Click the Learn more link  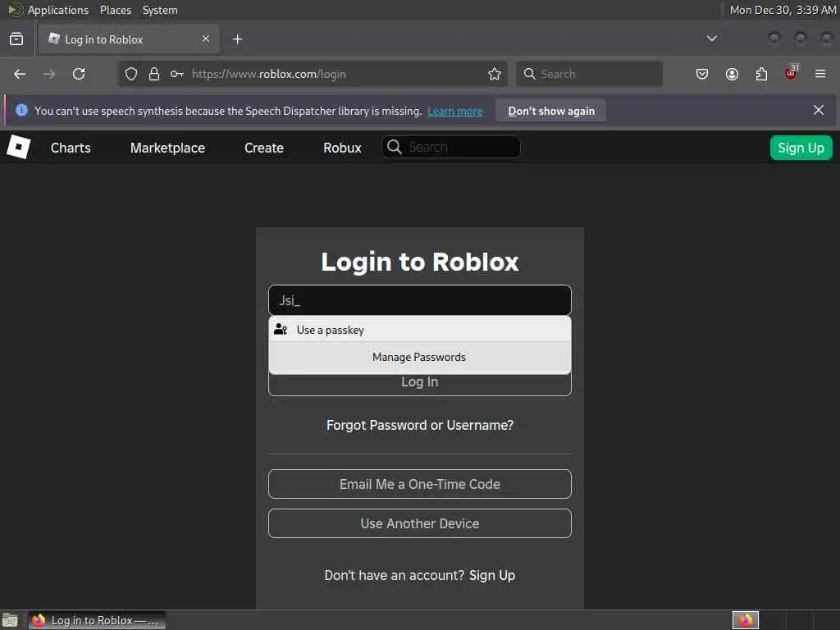(454, 111)
